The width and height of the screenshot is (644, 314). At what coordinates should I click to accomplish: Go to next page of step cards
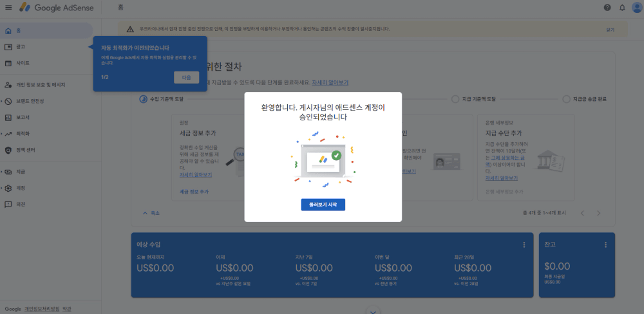click(598, 213)
